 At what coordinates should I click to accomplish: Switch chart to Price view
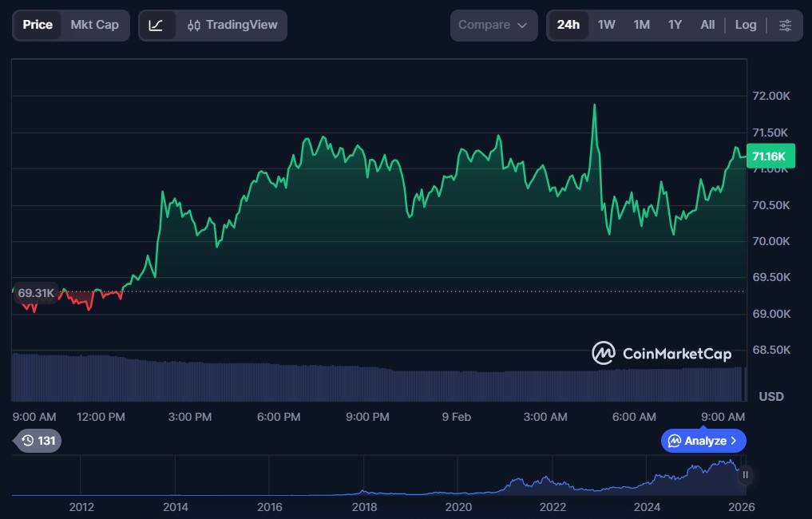click(38, 26)
